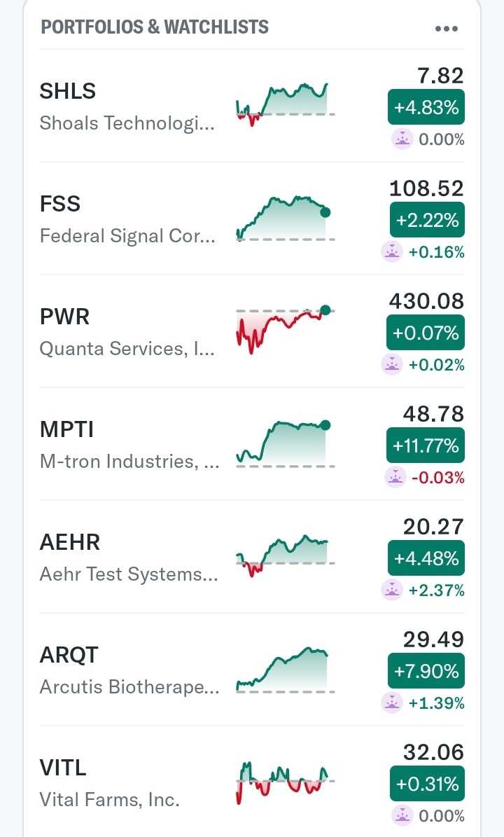The width and height of the screenshot is (504, 837).
Task: Open the Vital Farms, Inc. company name
Action: tap(110, 799)
